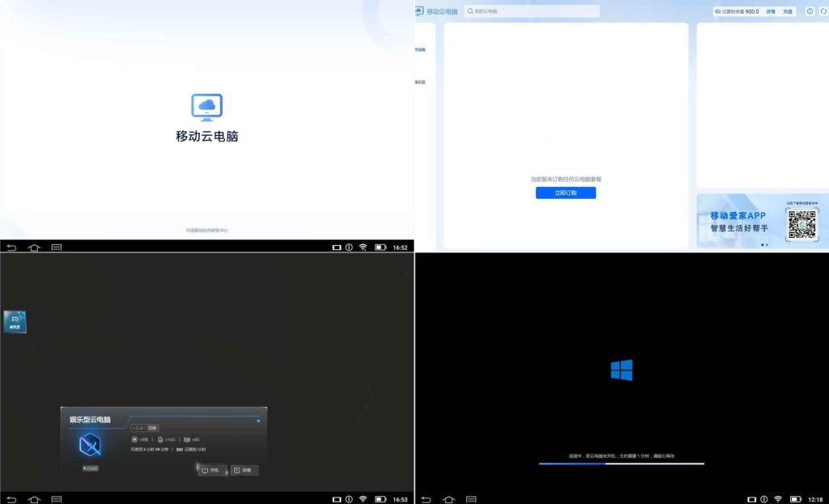
Task: Tap the Wi-Fi icon in the 16:52 bar
Action: click(x=363, y=248)
